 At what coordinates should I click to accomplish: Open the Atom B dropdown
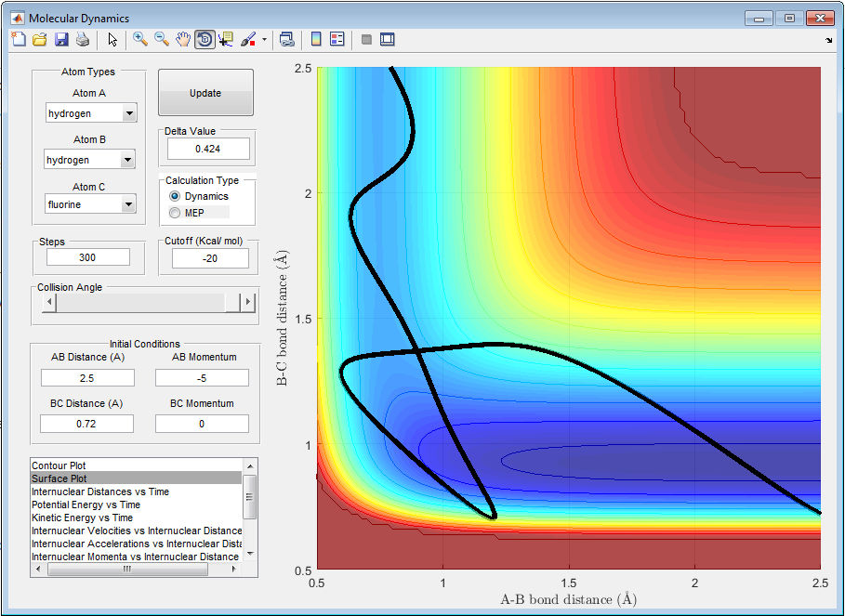[x=128, y=160]
